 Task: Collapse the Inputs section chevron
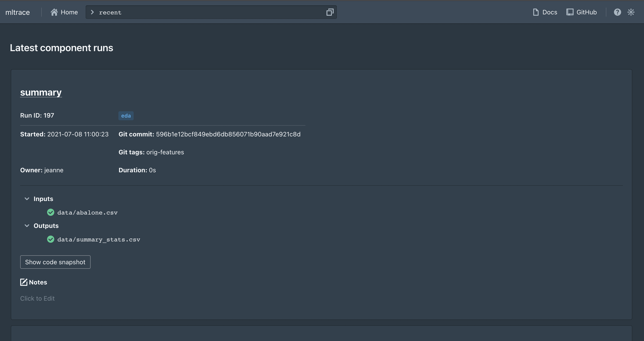[x=27, y=199]
